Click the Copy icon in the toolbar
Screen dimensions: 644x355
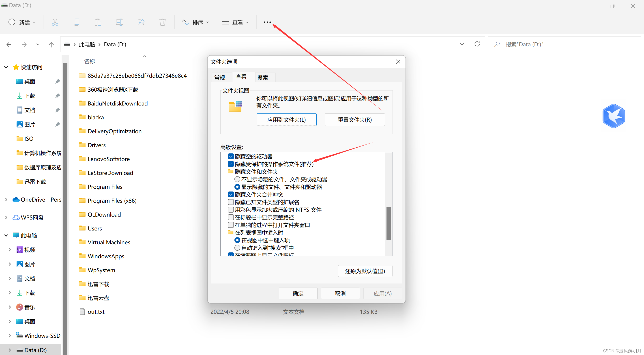click(x=77, y=22)
